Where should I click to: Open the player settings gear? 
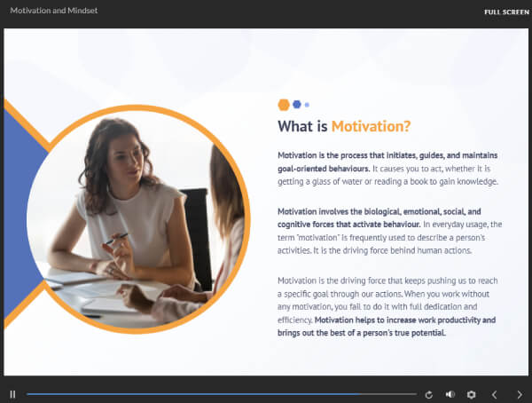[x=472, y=394]
